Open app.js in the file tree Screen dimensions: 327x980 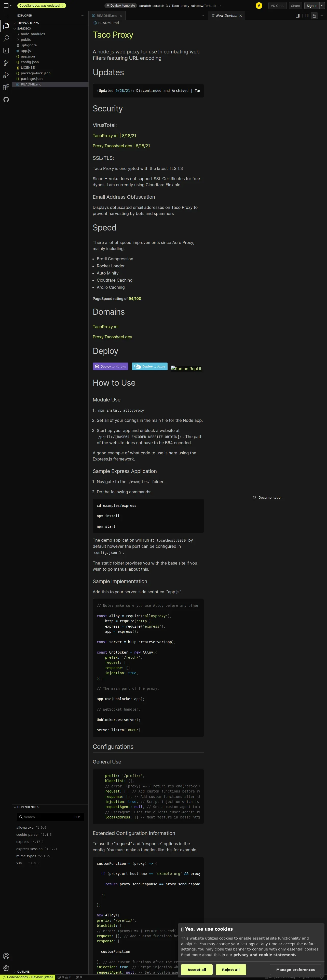[x=50, y=51]
